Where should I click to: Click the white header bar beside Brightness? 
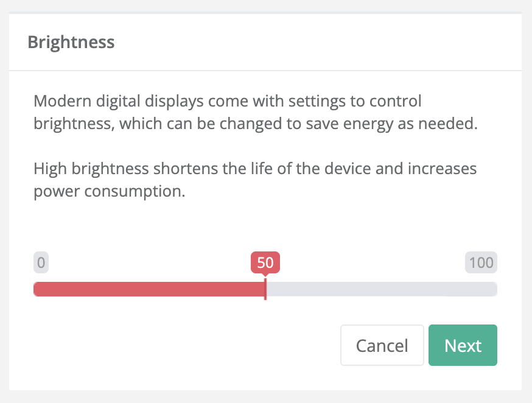[x=317, y=42]
